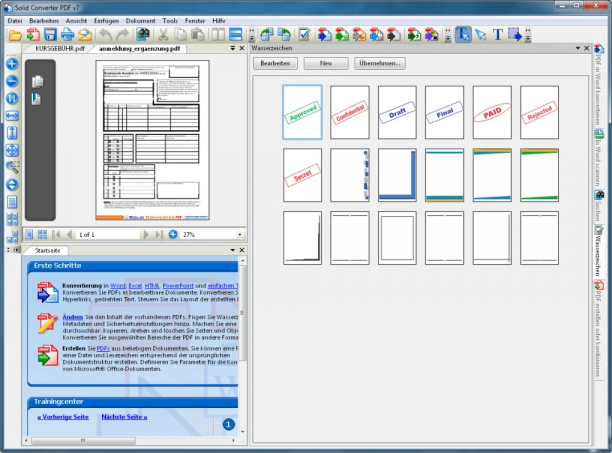Select the Startseite tab
Screen dimensions: 612x453
47,250
